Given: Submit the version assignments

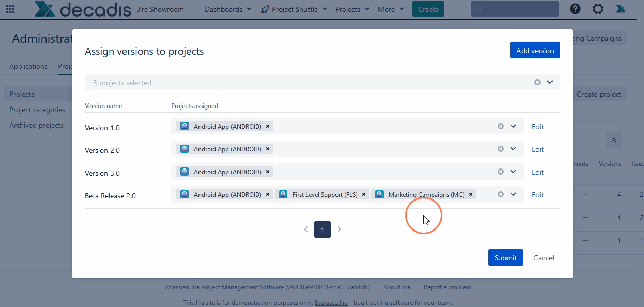Looking at the screenshot, I should pos(505,257).
